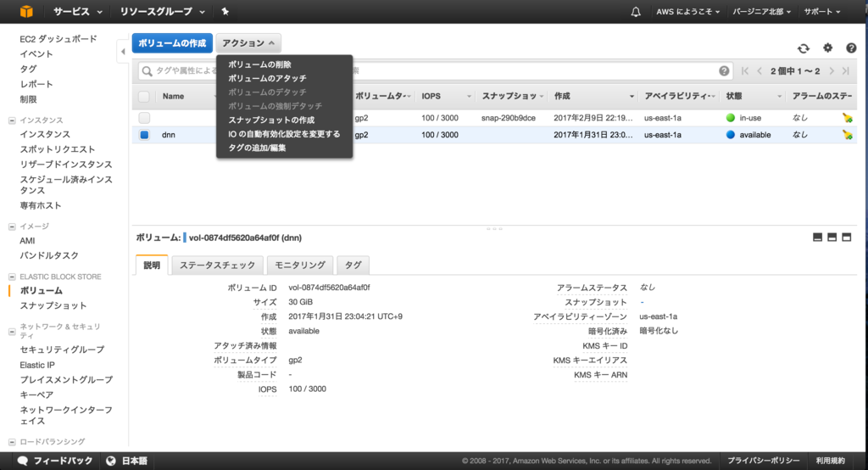Click the search magnifier icon
The width and height of the screenshot is (868, 470).
pos(147,71)
